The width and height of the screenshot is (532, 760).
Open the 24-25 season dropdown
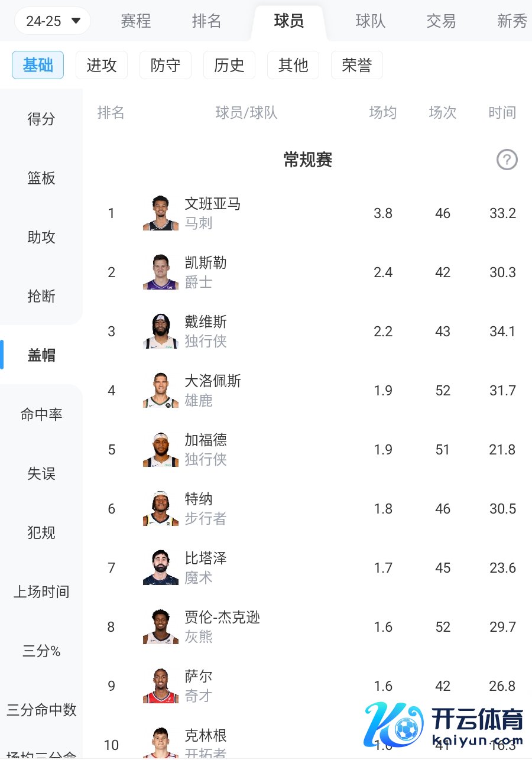pos(53,21)
